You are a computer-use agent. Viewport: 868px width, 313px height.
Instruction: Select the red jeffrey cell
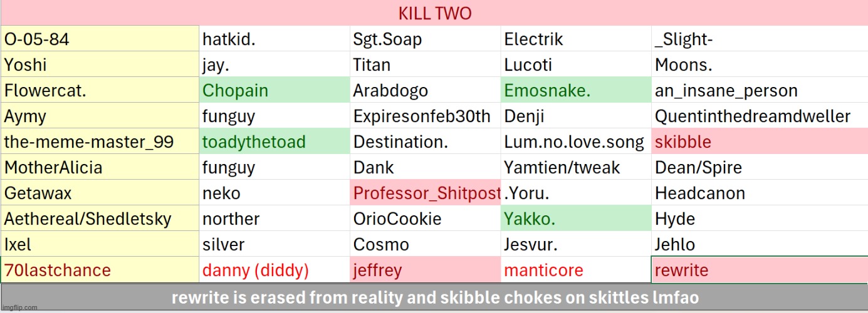coord(426,270)
